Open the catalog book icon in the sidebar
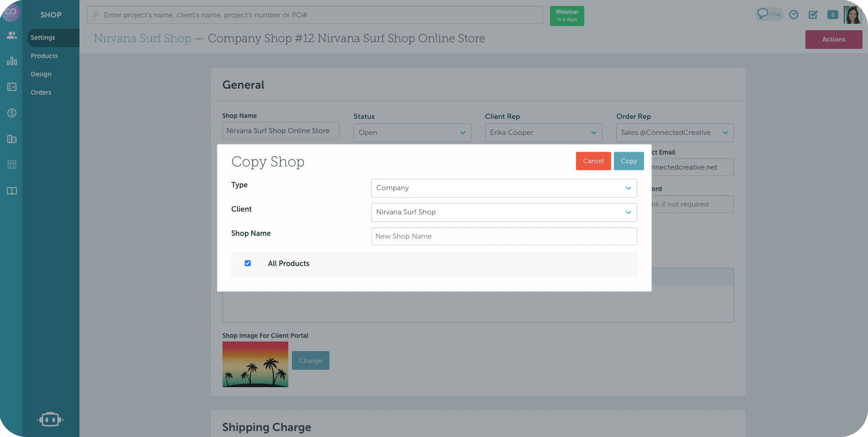Screen dimensions: 868x437 tap(11, 191)
